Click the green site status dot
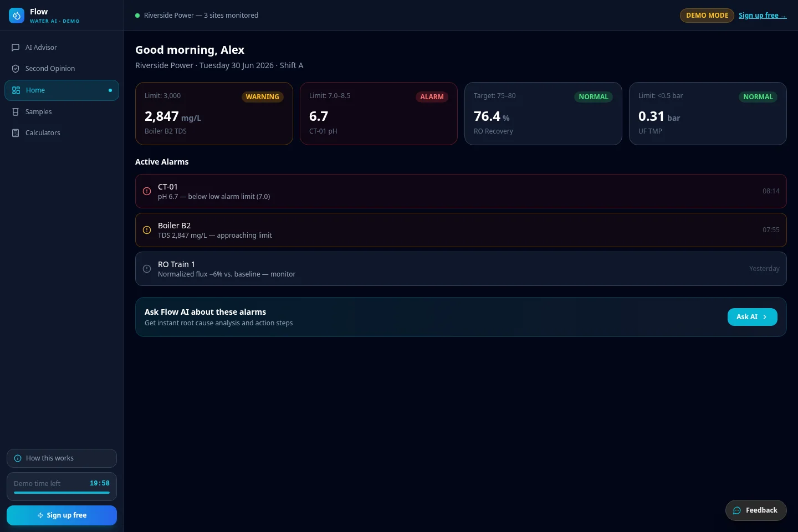The image size is (798, 532). [137, 16]
